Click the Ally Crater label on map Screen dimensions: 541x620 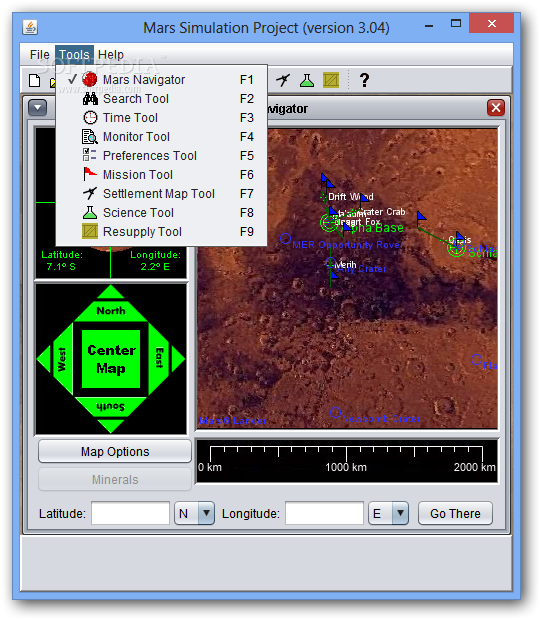[x=362, y=269]
